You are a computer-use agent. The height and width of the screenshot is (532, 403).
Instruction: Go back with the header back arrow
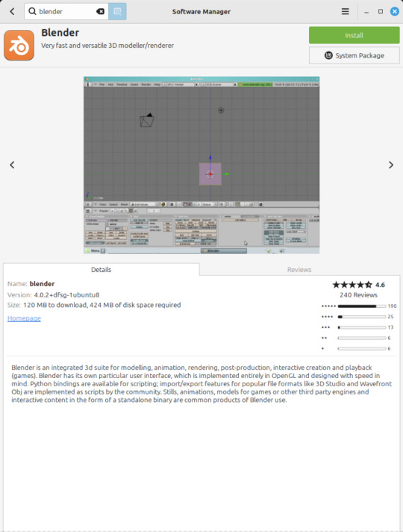pyautogui.click(x=12, y=11)
